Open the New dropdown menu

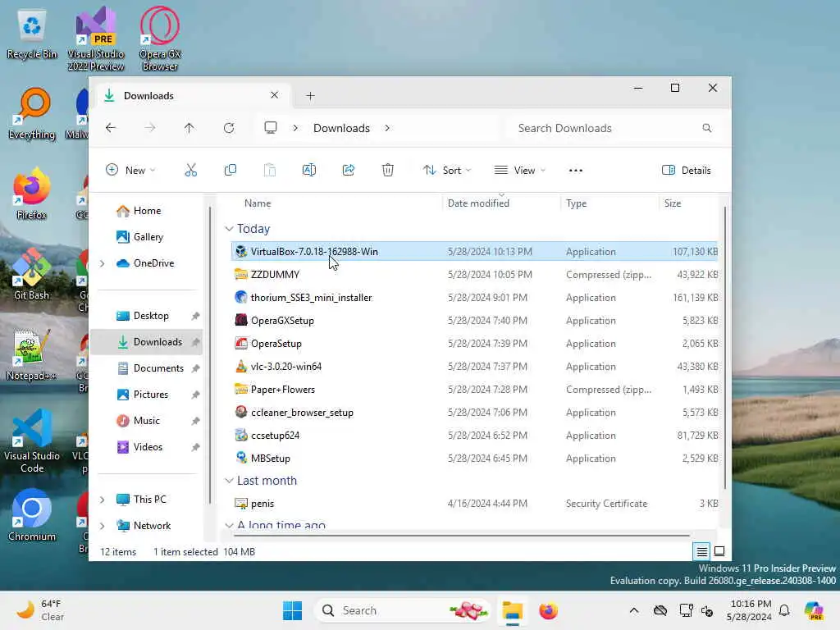point(130,171)
